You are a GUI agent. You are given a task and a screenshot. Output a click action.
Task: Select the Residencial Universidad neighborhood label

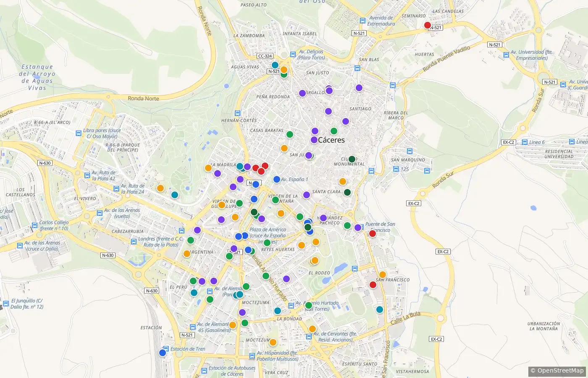click(x=559, y=154)
